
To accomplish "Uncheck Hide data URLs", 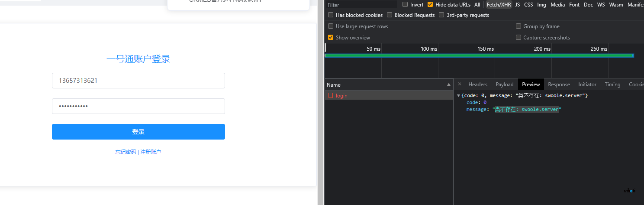I will coord(430,4).
